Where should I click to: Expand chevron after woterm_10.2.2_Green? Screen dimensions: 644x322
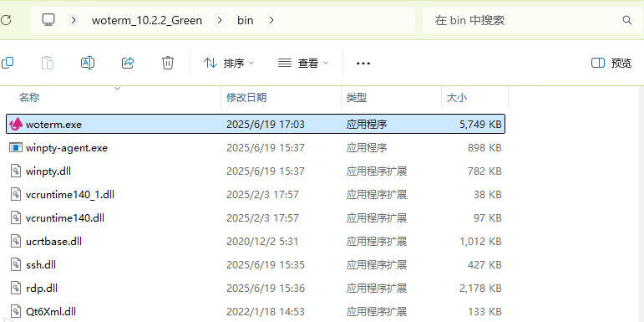click(x=220, y=20)
